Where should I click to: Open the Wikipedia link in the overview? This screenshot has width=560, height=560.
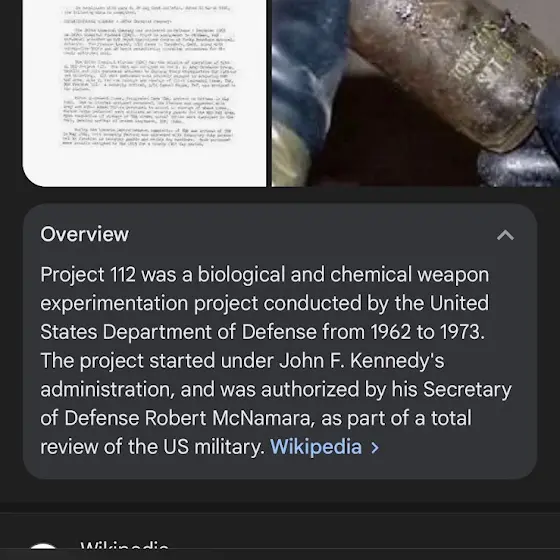click(316, 447)
